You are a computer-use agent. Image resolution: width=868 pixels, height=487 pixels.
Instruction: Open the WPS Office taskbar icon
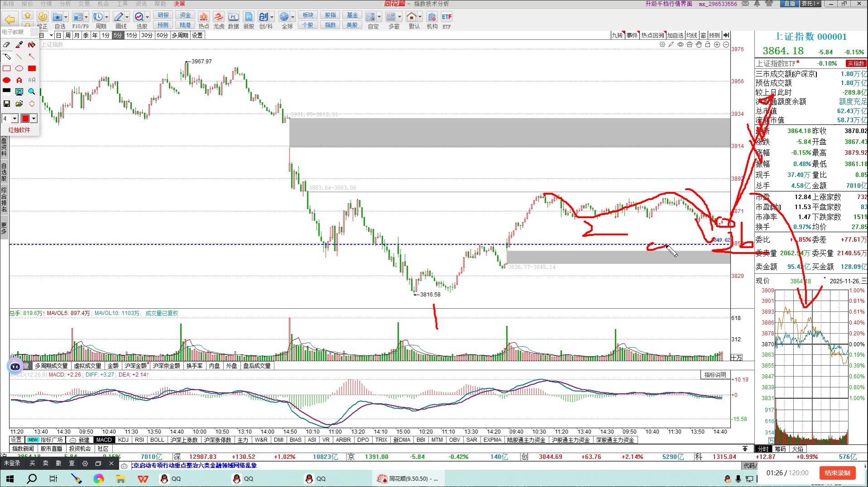pos(143,478)
